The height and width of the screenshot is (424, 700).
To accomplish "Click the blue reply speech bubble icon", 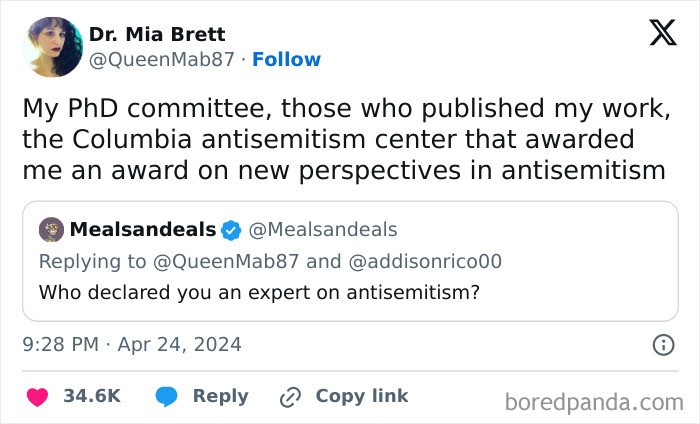I will pos(166,396).
